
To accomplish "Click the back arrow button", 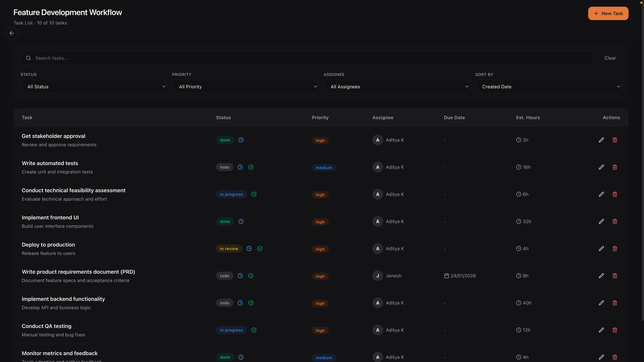I will pos(12,33).
